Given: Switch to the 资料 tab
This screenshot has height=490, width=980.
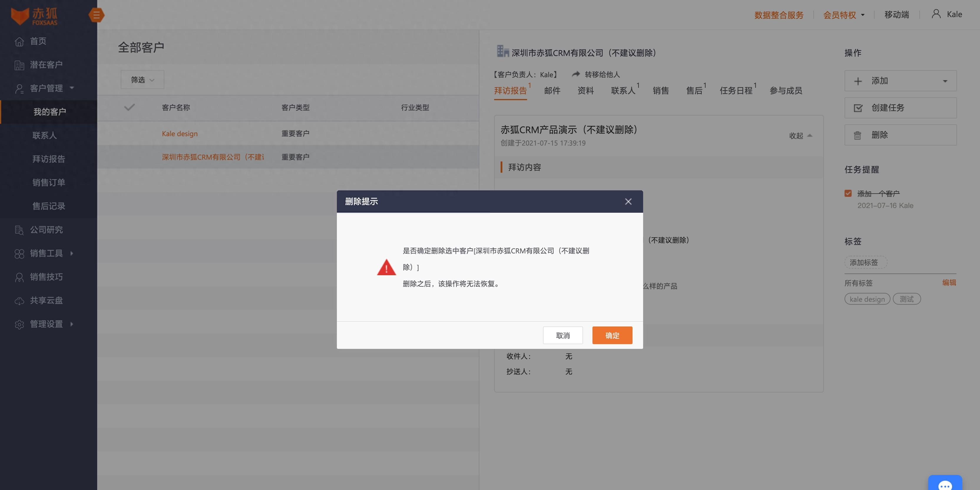Looking at the screenshot, I should 585,91.
